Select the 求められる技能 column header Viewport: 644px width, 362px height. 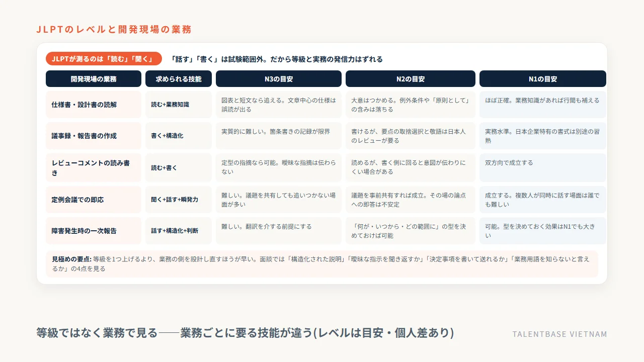tap(179, 79)
